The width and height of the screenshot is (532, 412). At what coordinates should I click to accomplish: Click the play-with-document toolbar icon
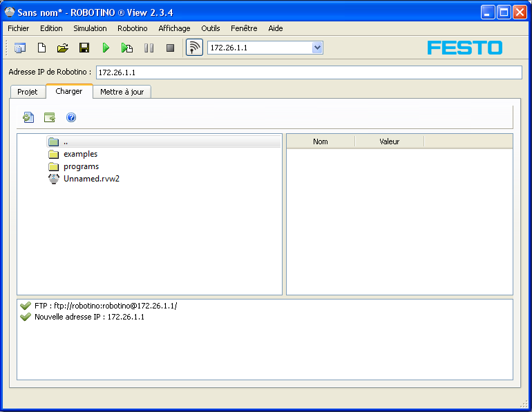(x=127, y=48)
